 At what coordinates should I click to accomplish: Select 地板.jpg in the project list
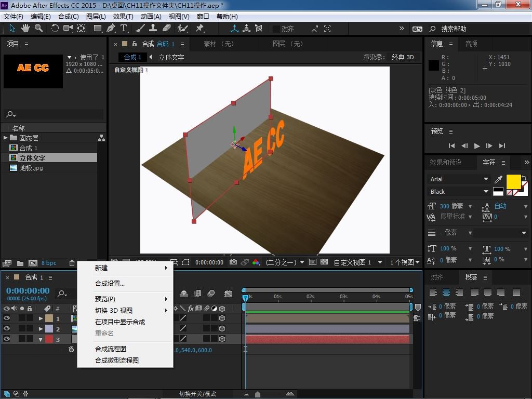coord(31,168)
